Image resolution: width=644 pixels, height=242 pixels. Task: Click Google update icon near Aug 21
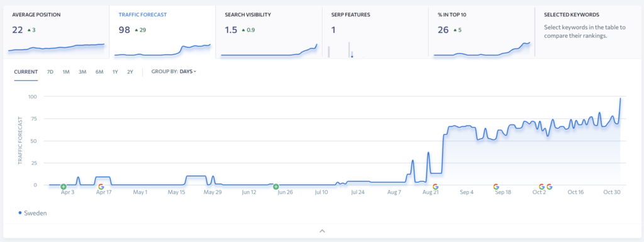pos(435,187)
